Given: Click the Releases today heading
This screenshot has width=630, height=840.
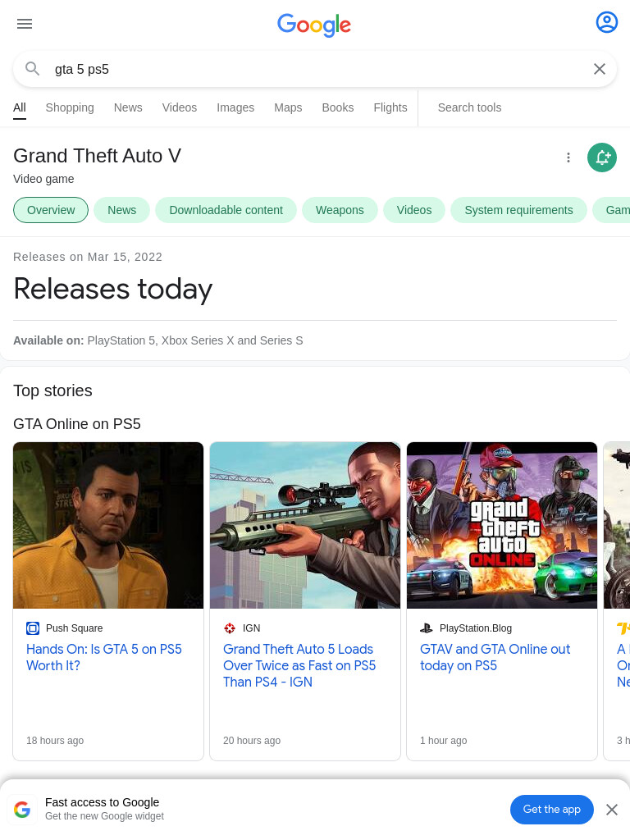Looking at the screenshot, I should [x=113, y=289].
